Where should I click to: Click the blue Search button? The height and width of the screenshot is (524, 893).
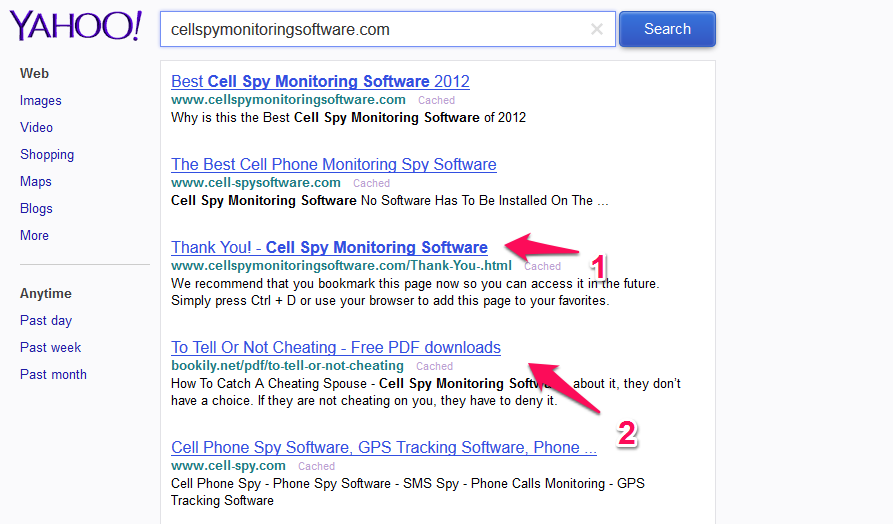click(667, 29)
